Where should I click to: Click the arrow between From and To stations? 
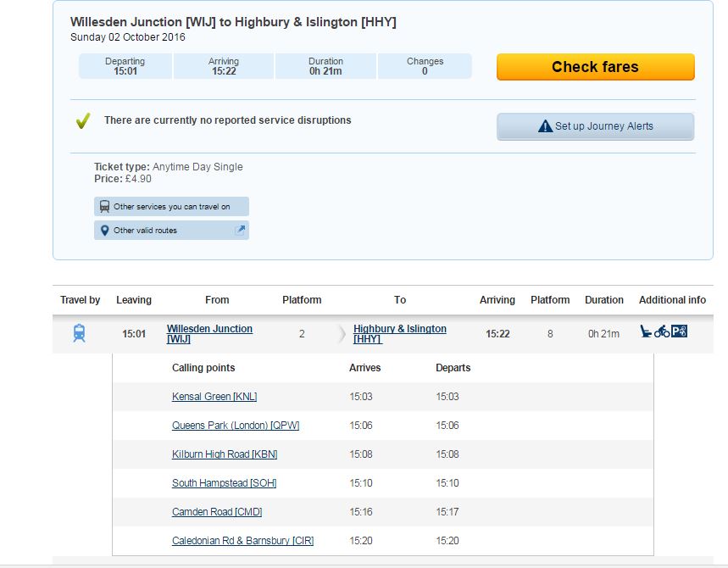click(x=342, y=334)
